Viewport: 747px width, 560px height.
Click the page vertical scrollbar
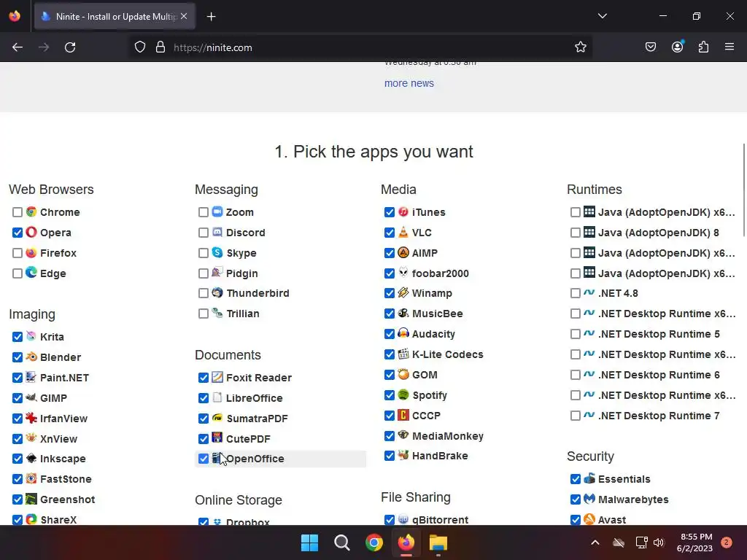(x=743, y=189)
